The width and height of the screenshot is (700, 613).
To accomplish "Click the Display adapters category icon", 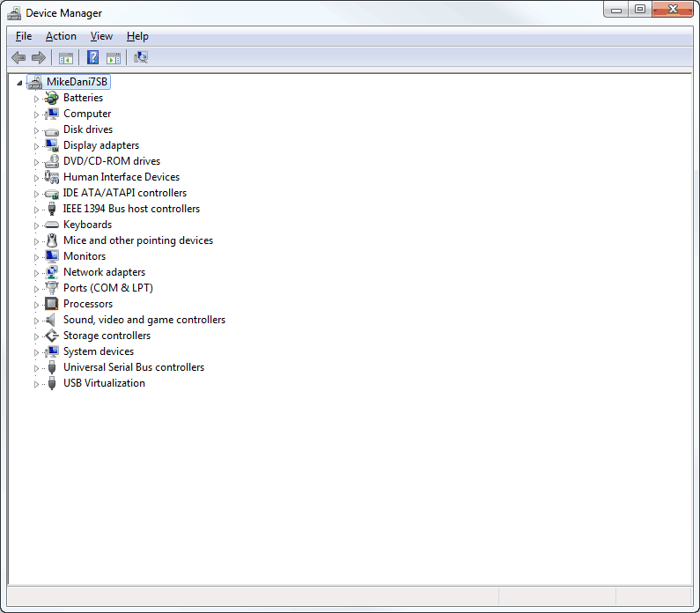I will 52,145.
